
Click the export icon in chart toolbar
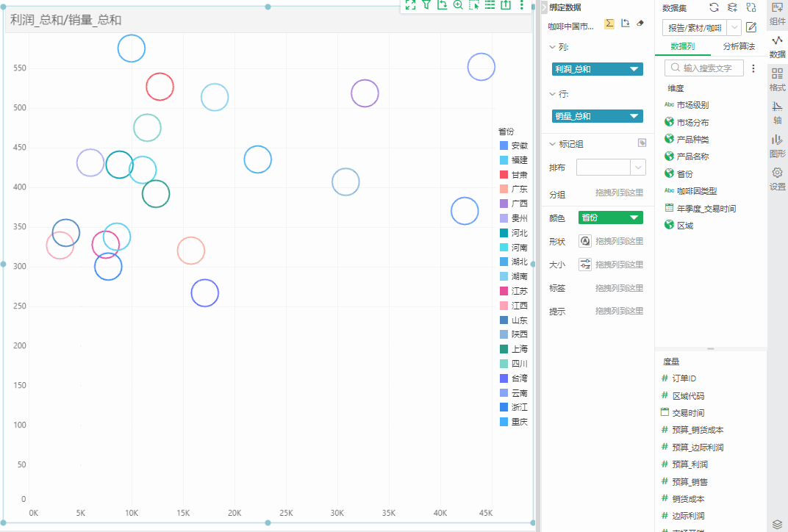tap(506, 4)
